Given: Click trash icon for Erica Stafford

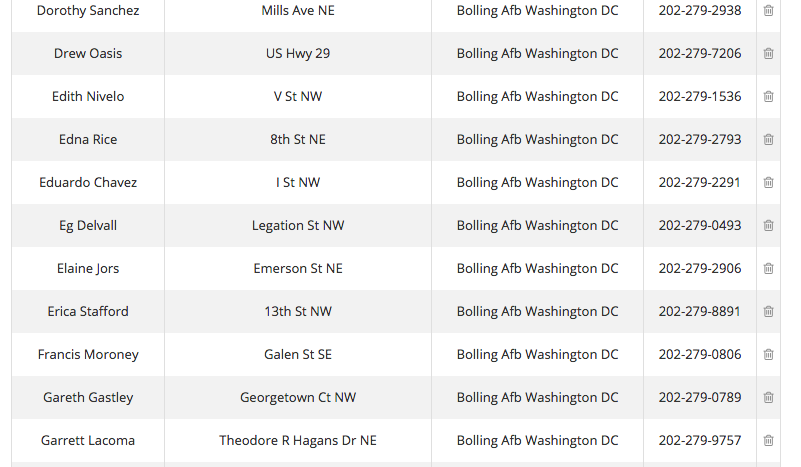Looking at the screenshot, I should coord(768,311).
